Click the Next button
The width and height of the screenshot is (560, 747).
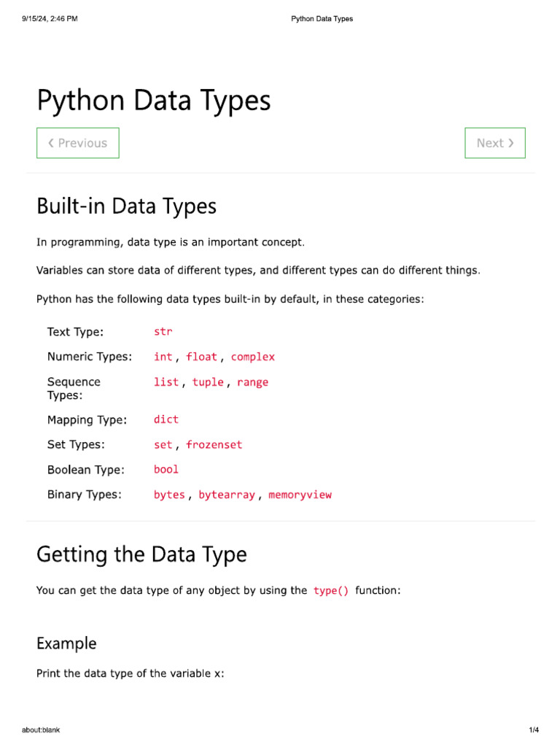[x=495, y=143]
